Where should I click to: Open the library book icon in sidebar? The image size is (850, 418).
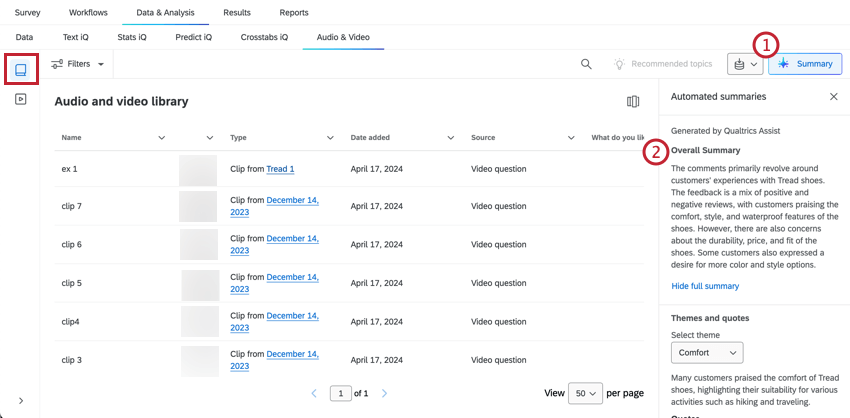(x=21, y=69)
